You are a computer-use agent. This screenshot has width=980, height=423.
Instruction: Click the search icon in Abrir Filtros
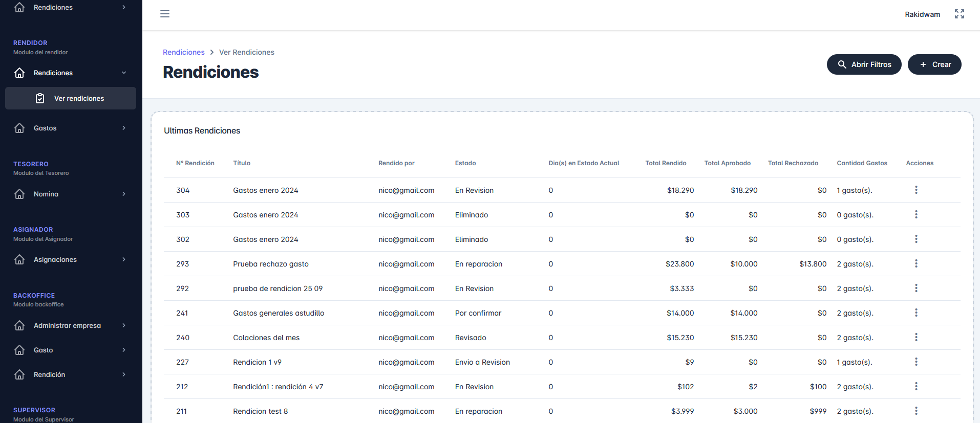click(x=842, y=64)
